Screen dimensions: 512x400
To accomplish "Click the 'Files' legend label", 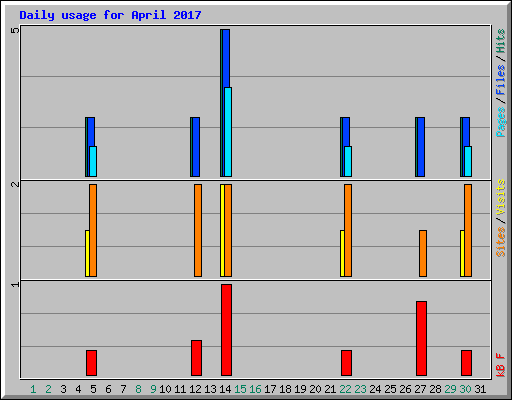I will click(x=500, y=79).
